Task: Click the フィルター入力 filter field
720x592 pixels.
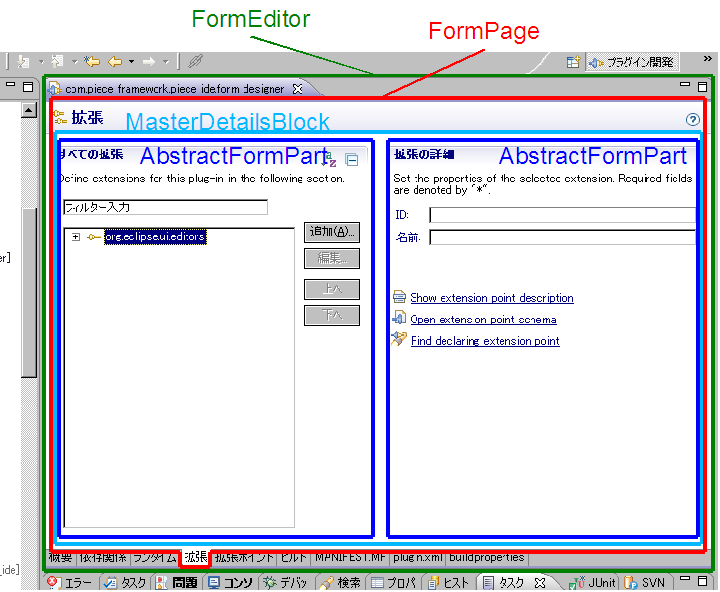Action: coord(165,207)
